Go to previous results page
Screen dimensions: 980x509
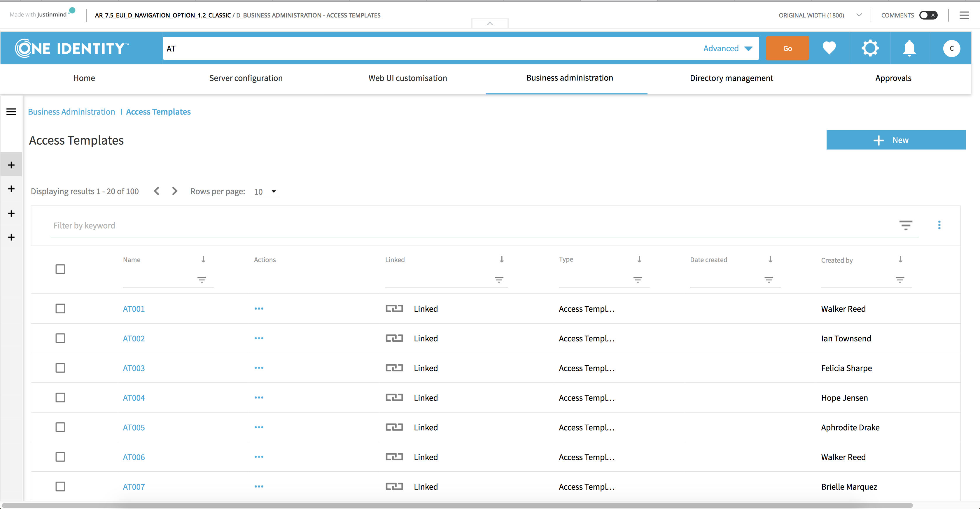(156, 191)
